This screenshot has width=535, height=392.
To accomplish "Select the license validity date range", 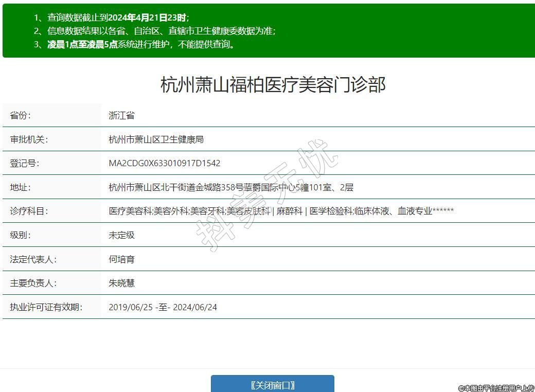I will click(x=163, y=307).
